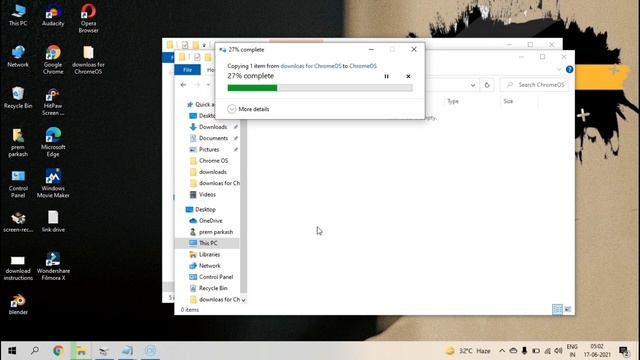
Task: Minimize the 27% complete dialog
Action: pyautogui.click(x=371, y=49)
